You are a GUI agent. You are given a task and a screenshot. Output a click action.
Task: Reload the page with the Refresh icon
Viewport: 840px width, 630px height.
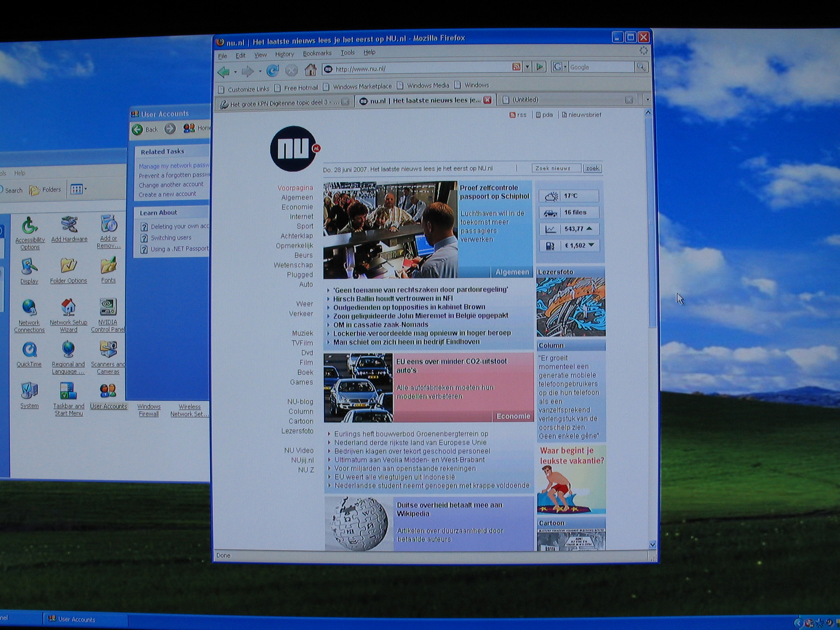(273, 71)
